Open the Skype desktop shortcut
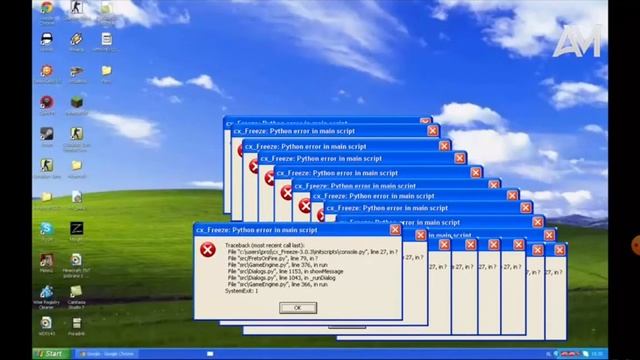 point(47,229)
